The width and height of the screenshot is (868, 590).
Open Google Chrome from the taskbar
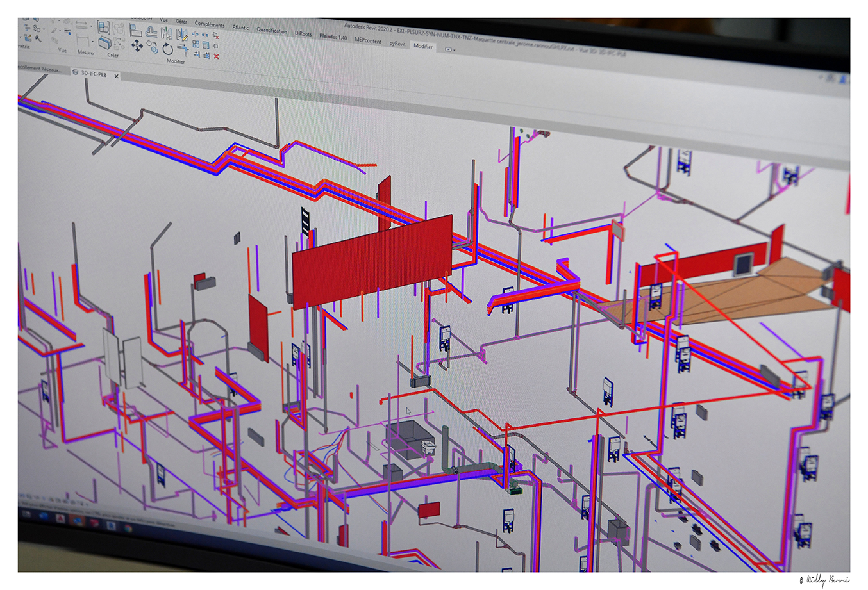pyautogui.click(x=128, y=527)
